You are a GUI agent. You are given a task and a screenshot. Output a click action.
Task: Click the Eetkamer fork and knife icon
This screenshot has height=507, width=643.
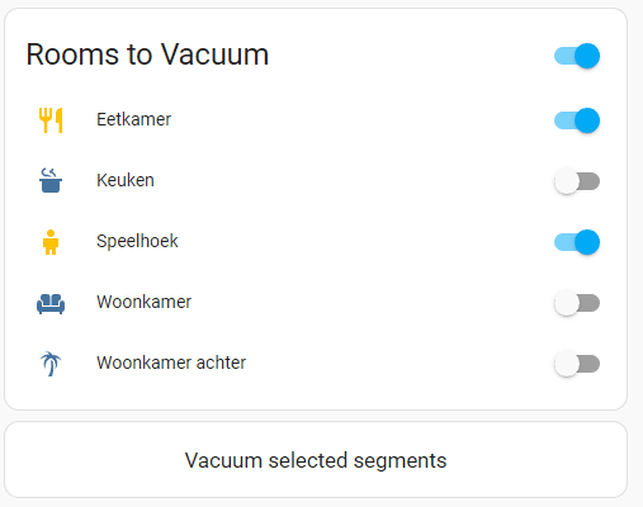coord(50,120)
